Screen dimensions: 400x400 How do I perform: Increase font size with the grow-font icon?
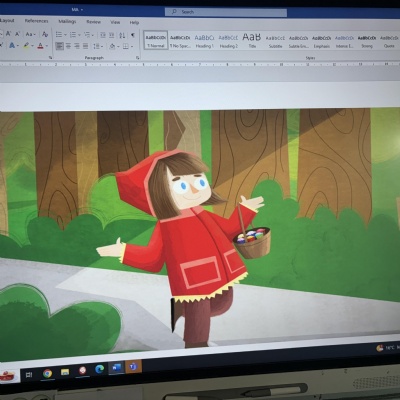point(8,33)
